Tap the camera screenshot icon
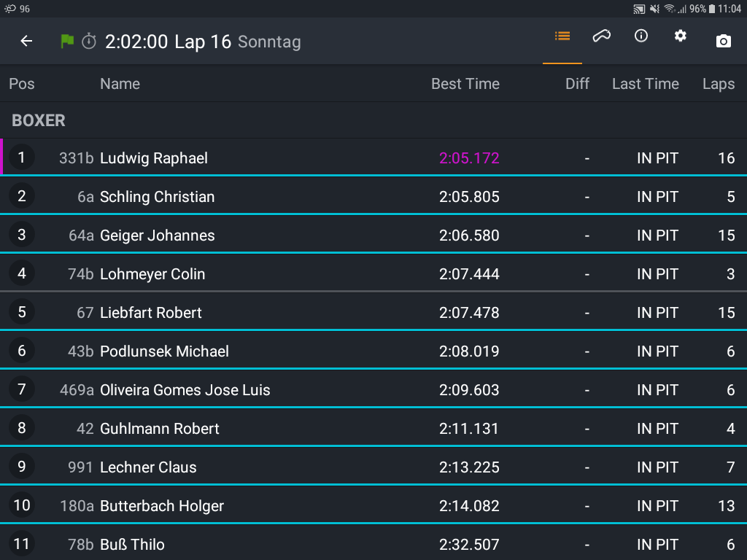 pyautogui.click(x=723, y=42)
